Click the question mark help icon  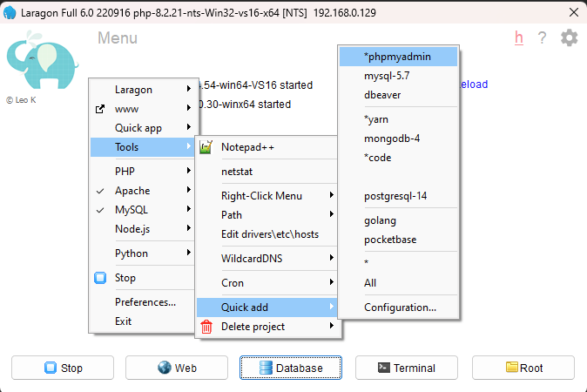[x=542, y=37]
